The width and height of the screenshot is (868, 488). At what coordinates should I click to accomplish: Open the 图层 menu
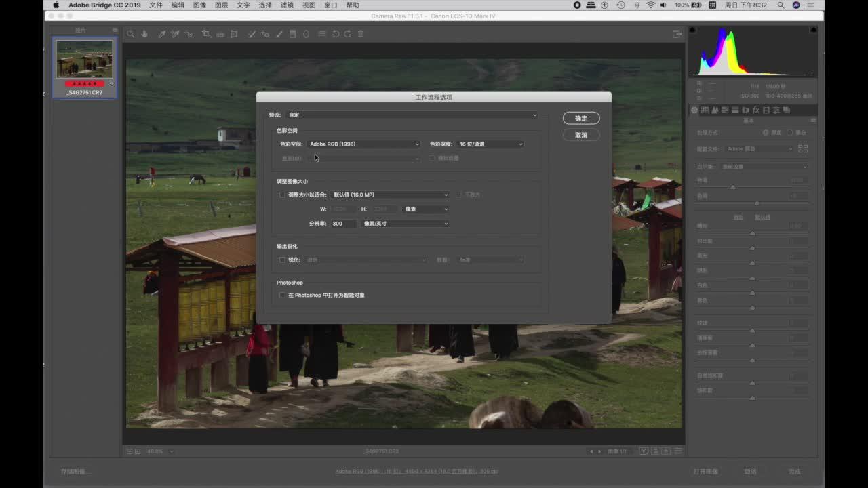[221, 5]
